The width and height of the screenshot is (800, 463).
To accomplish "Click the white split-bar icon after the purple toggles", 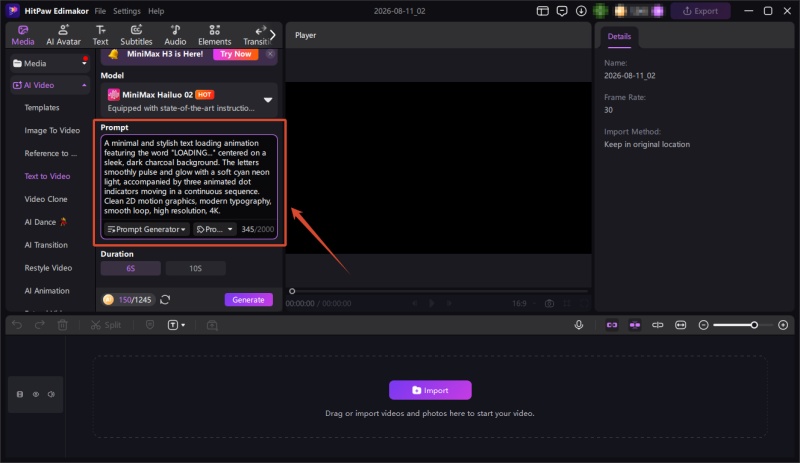I will pos(658,325).
